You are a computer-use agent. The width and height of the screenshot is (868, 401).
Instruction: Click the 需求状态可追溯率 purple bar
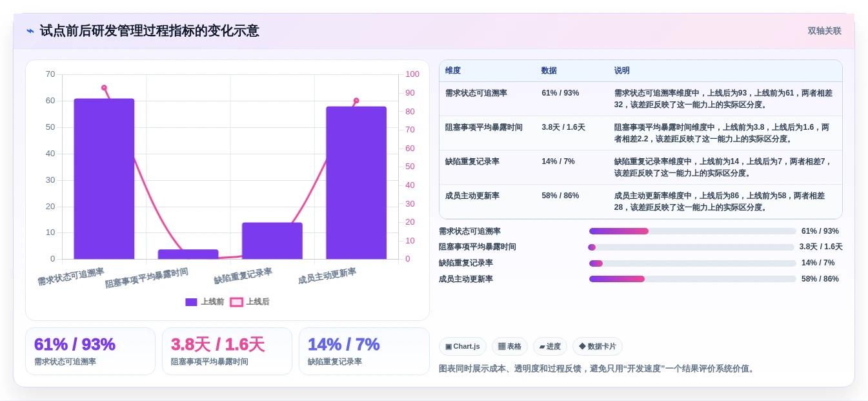click(x=104, y=179)
